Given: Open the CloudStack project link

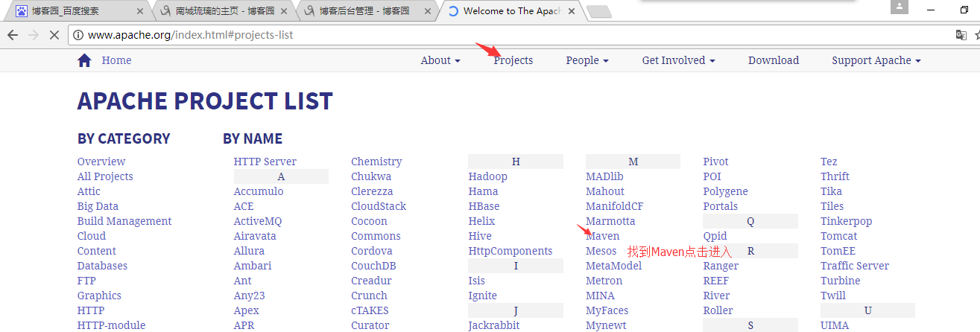Looking at the screenshot, I should (x=379, y=206).
